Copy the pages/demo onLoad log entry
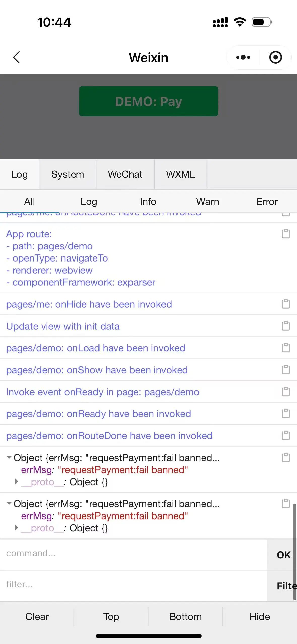 285,348
